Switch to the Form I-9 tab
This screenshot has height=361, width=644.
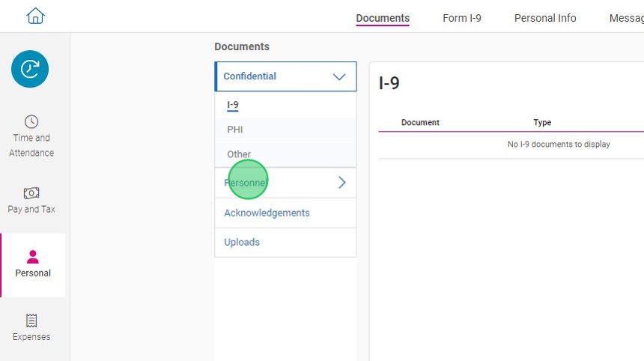[462, 18]
